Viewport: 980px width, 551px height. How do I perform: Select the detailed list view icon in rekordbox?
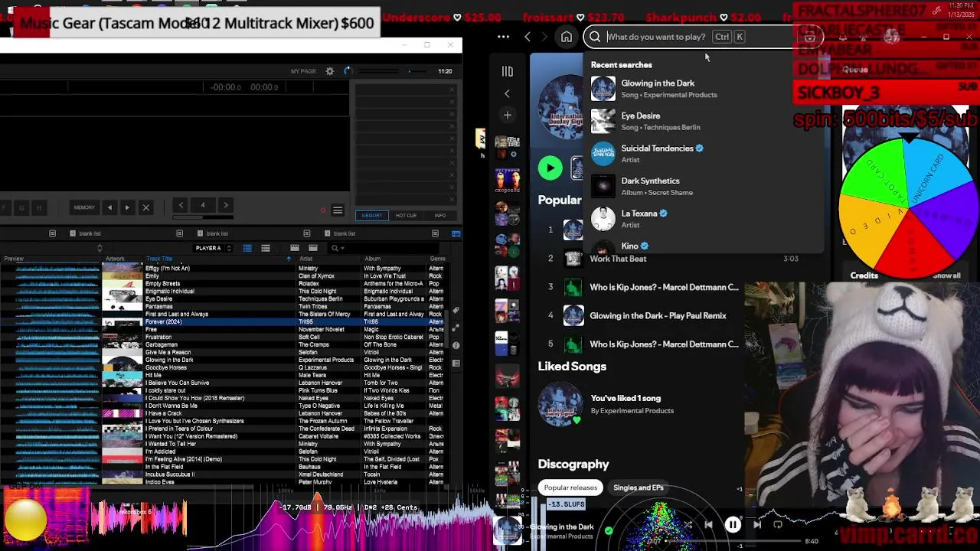(247, 248)
